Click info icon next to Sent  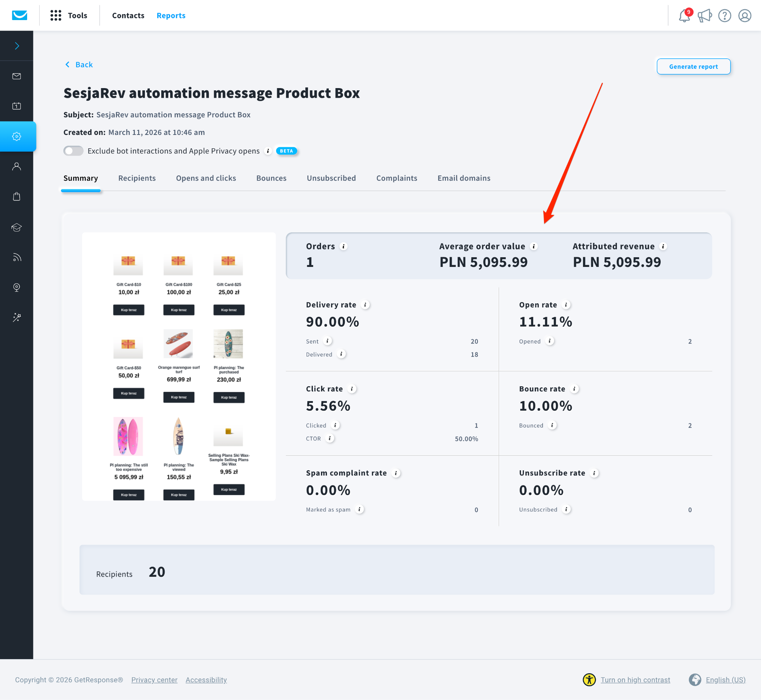point(327,341)
